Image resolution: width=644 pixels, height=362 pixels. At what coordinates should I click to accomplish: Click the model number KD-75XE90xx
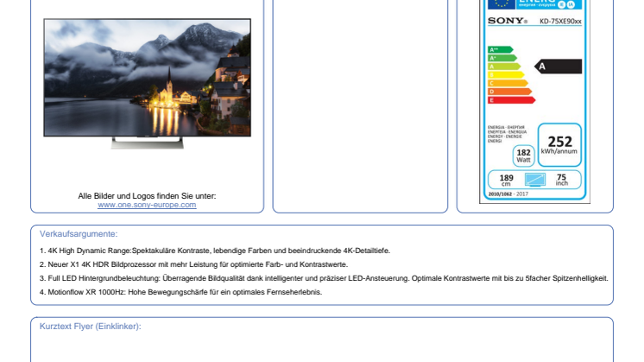(x=560, y=22)
